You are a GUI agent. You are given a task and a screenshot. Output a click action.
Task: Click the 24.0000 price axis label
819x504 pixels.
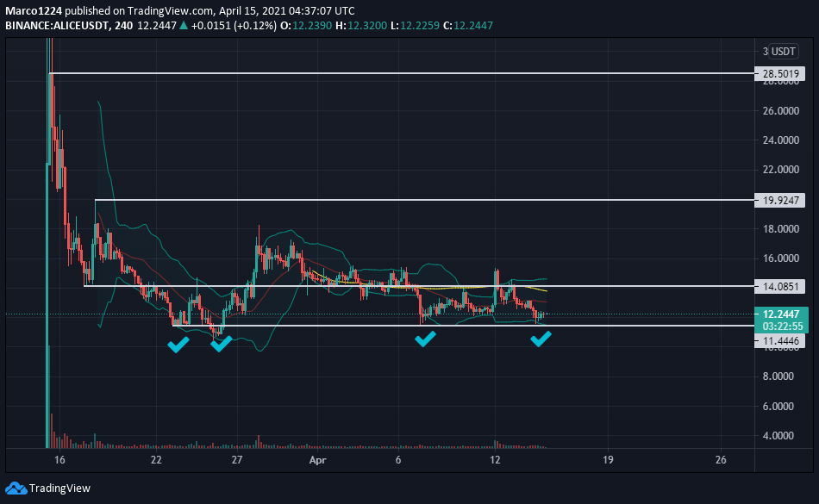(781, 140)
